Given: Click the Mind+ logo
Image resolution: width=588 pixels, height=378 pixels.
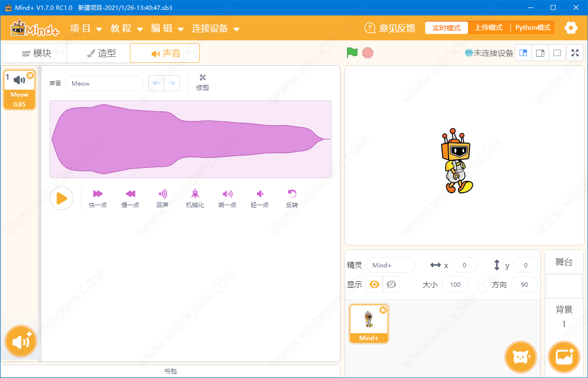Looking at the screenshot, I should point(35,28).
